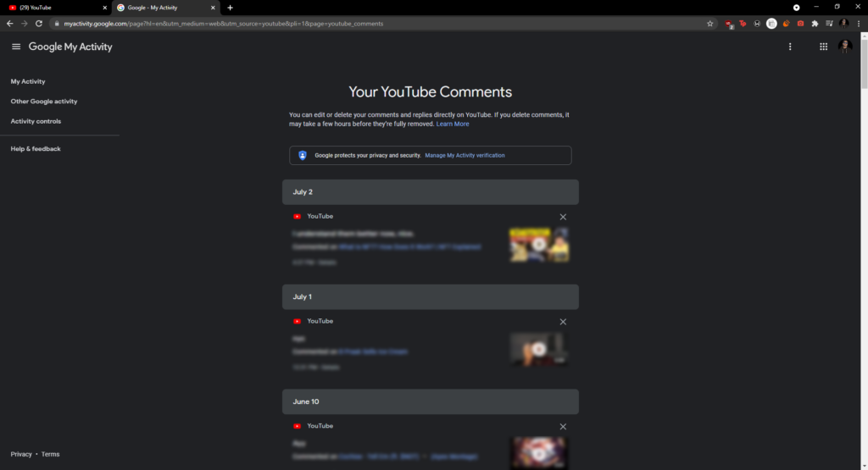Open Other Google activity

[44, 101]
